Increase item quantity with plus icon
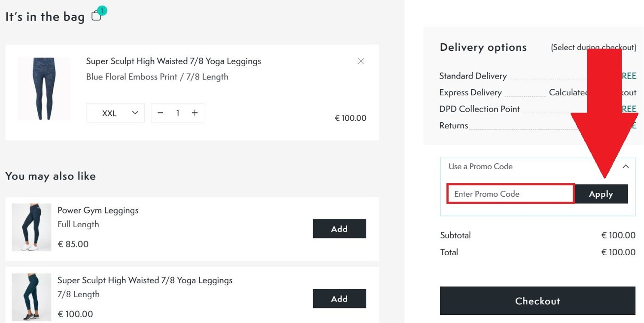This screenshot has width=644, height=323. click(195, 113)
